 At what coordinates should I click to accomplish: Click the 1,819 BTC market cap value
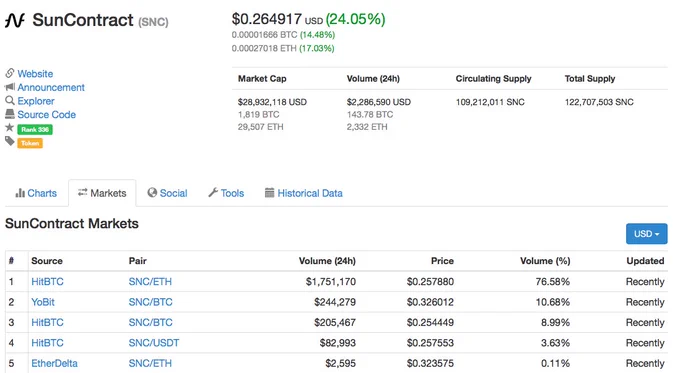pos(258,115)
